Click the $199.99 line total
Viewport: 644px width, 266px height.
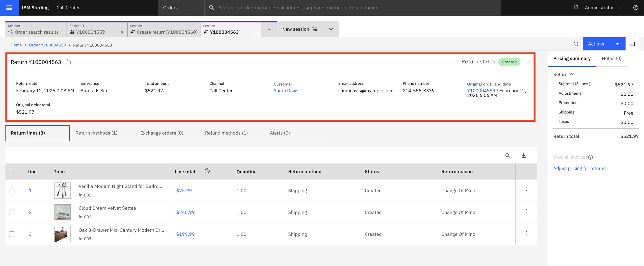(185, 234)
